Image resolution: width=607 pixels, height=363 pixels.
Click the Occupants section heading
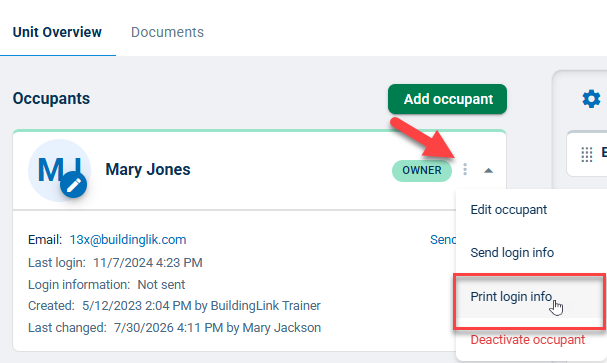(x=51, y=99)
